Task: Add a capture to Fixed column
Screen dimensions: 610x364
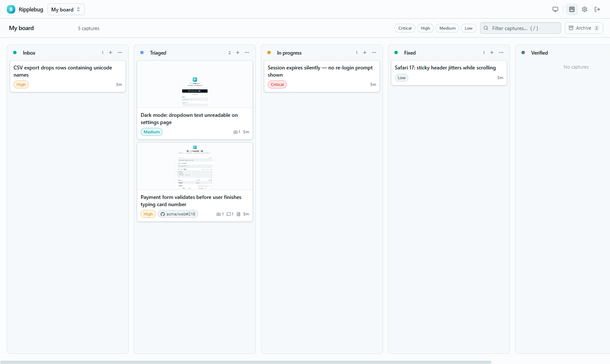Action: 492,52
